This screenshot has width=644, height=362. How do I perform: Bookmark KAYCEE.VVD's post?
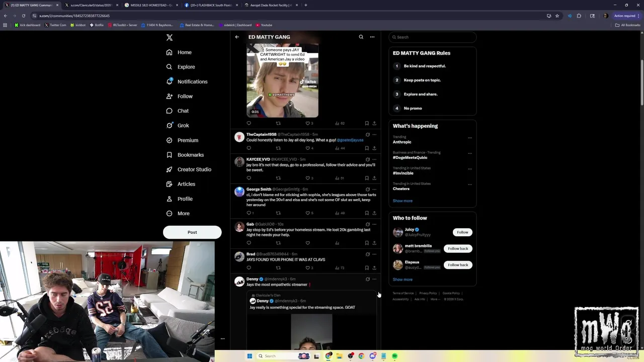click(367, 178)
